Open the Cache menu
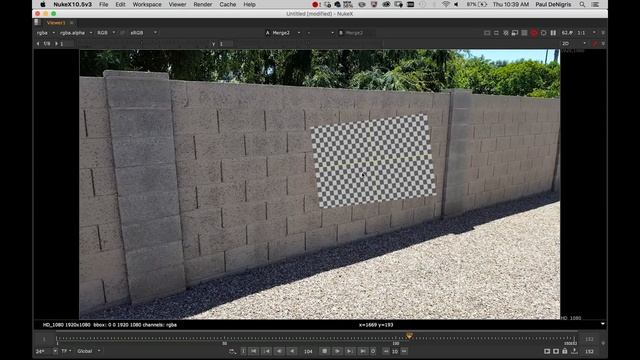This screenshot has height=360, width=640. tap(228, 4)
